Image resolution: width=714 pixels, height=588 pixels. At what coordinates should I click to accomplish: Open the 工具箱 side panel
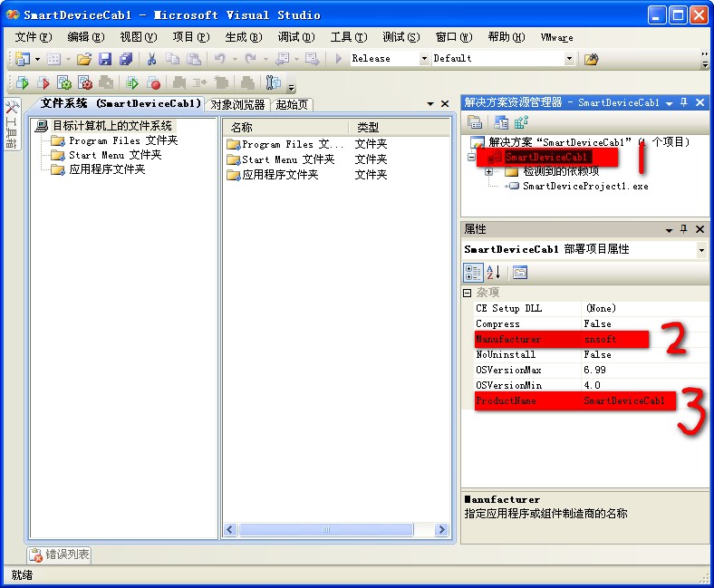coord(12,124)
